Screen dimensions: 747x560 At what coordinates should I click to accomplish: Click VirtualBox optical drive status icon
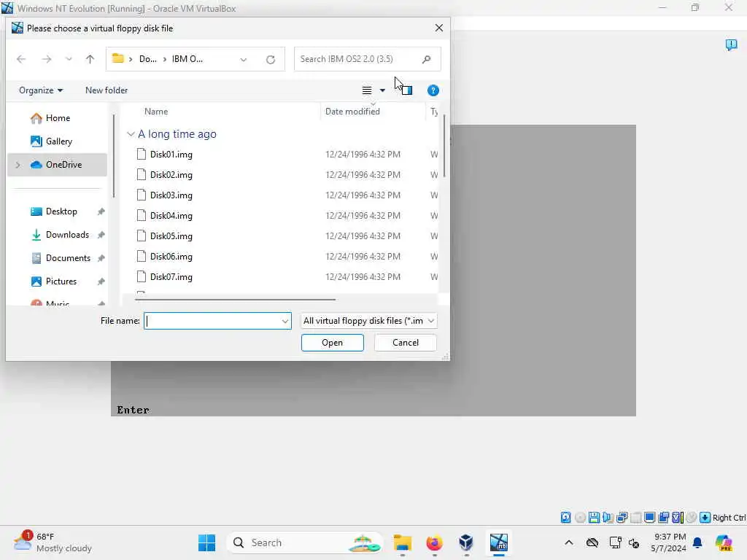click(x=580, y=517)
